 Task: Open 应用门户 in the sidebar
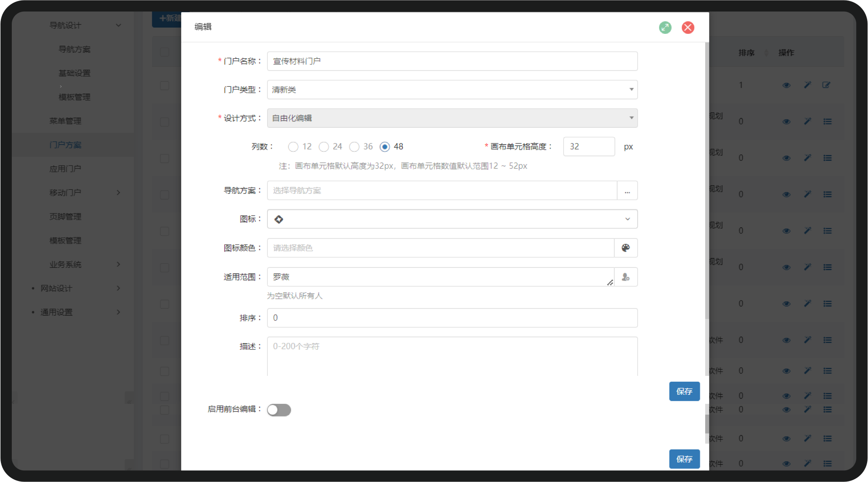(66, 169)
